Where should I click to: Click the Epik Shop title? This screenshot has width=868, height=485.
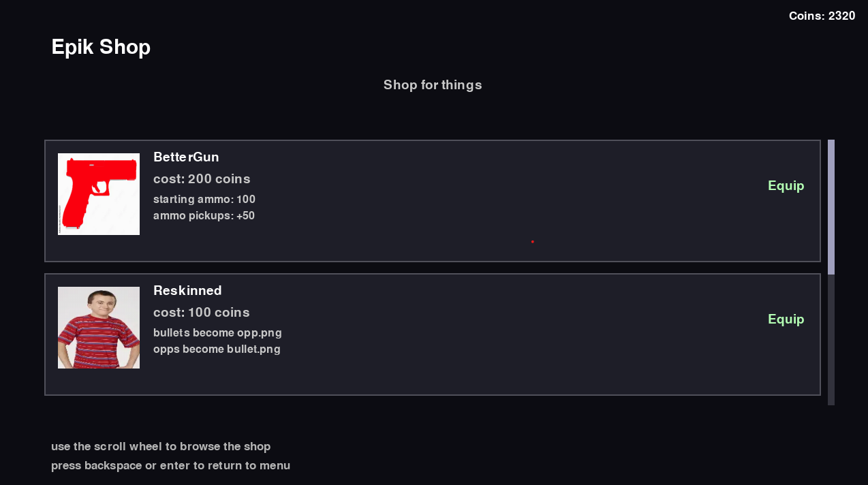pos(101,47)
